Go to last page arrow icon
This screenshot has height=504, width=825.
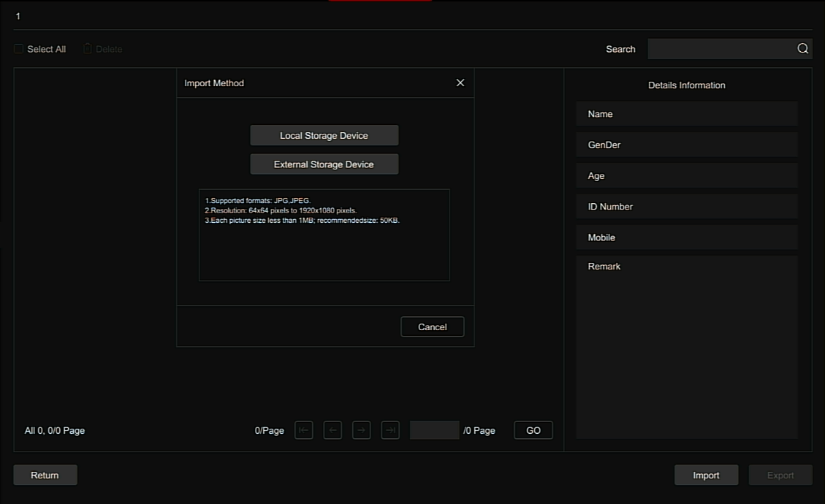click(x=390, y=430)
